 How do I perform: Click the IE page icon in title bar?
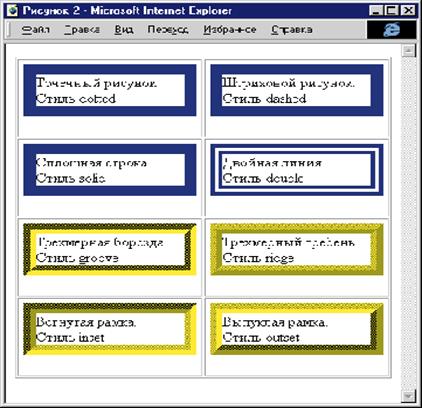pos(13,10)
